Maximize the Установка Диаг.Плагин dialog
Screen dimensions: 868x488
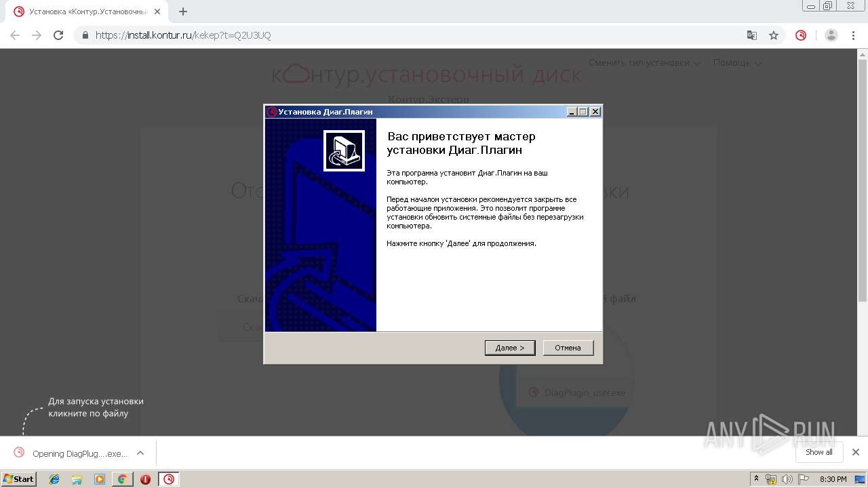click(583, 112)
